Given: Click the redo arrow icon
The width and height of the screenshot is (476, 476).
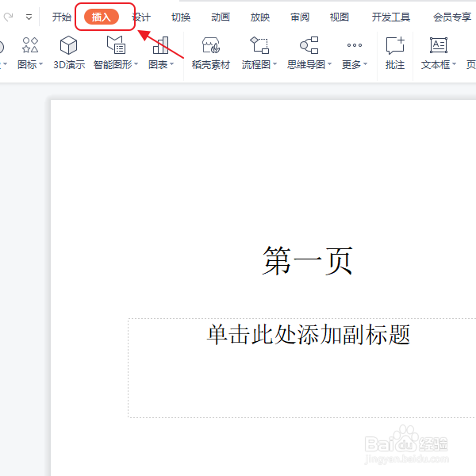Looking at the screenshot, I should [x=8, y=17].
